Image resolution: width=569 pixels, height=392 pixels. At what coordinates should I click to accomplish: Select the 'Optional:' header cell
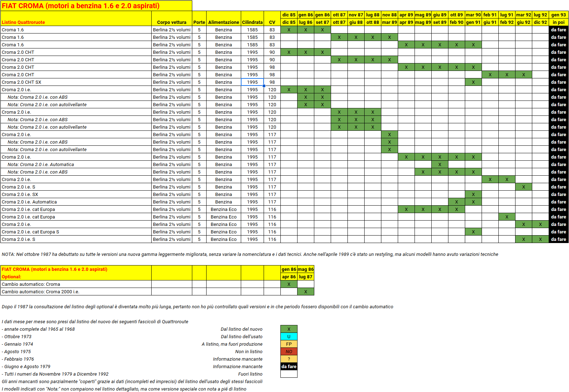76,277
